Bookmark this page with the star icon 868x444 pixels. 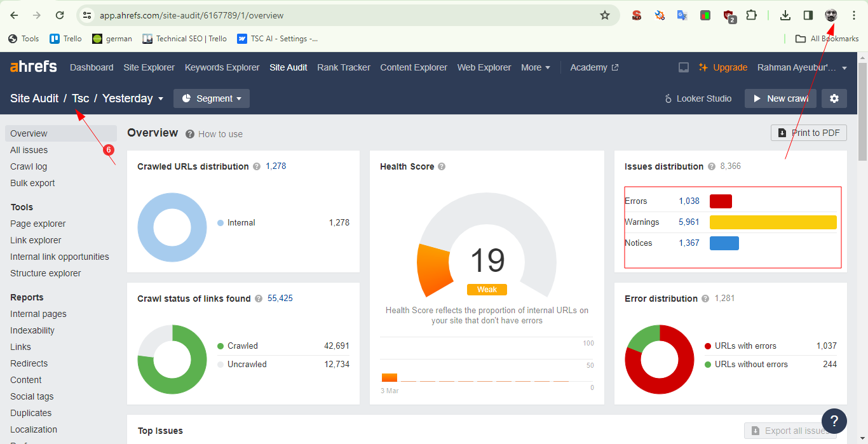[x=605, y=15]
